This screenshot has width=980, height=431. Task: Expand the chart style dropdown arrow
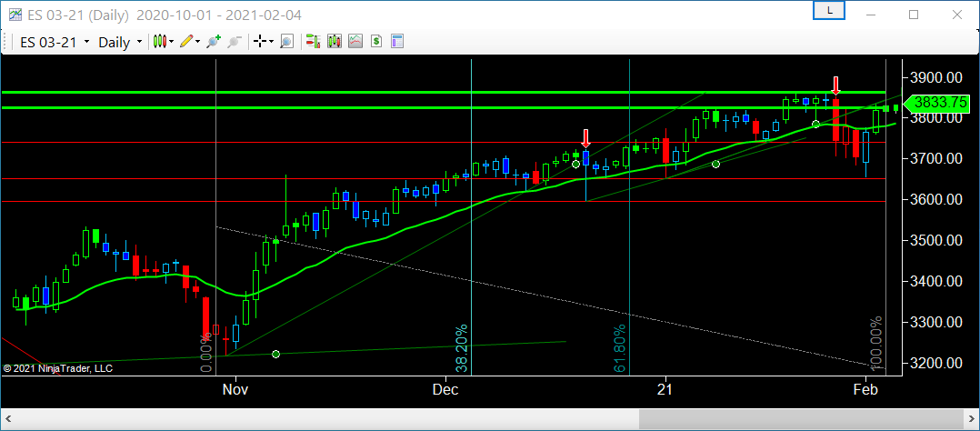point(172,42)
